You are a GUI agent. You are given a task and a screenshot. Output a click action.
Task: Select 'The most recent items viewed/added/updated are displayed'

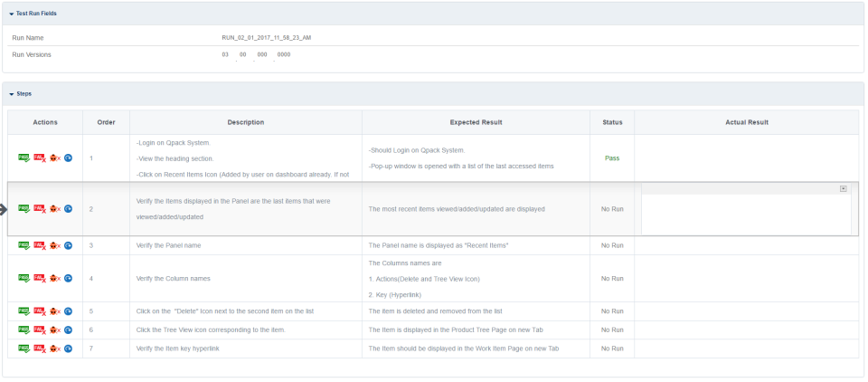[457, 209]
